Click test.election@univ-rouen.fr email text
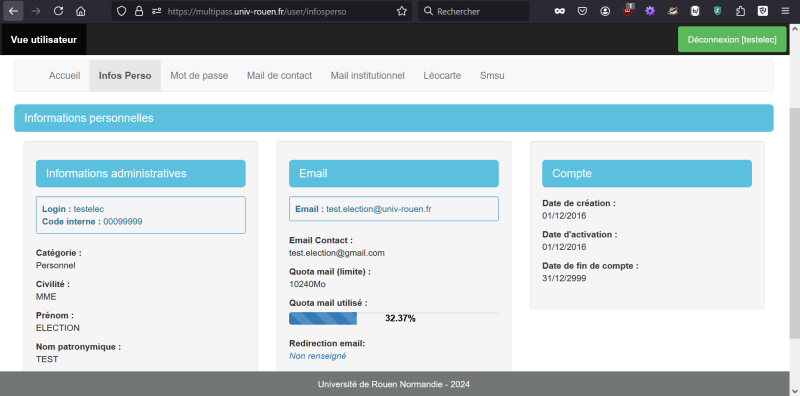Image resolution: width=800 pixels, height=396 pixels. click(x=379, y=209)
